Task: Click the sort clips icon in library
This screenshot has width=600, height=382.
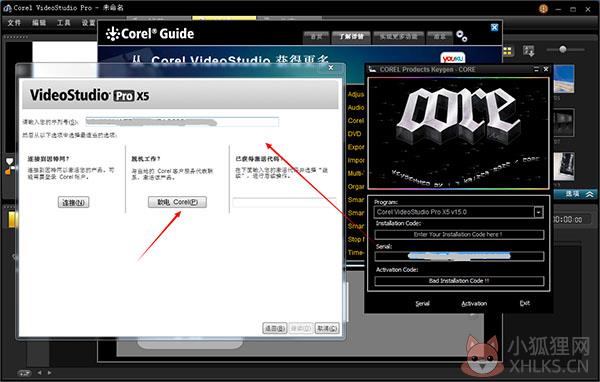Action: 529,51
